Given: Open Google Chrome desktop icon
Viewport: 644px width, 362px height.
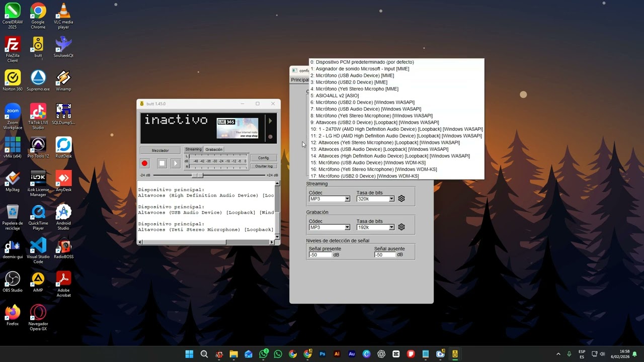Looking at the screenshot, I should [x=38, y=16].
